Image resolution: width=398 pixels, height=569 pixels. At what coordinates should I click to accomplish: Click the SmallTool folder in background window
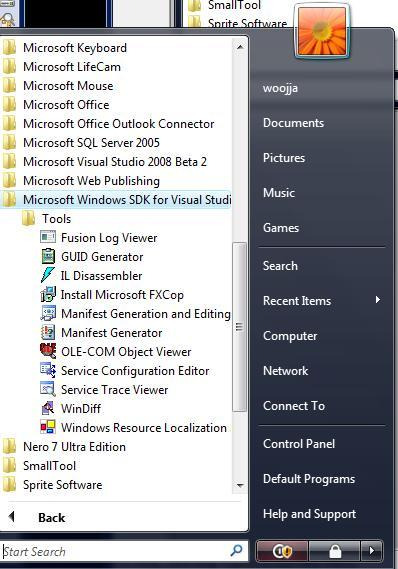(224, 5)
